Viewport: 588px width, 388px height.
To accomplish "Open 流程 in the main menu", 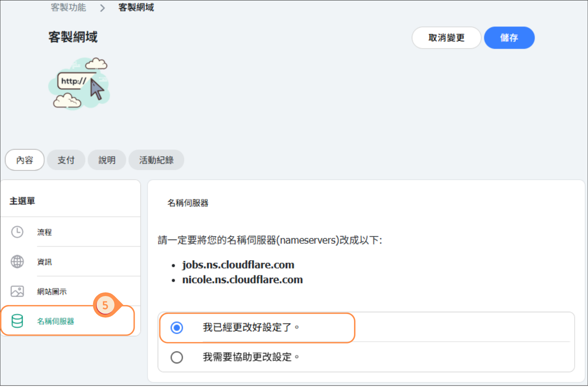I will coord(45,232).
